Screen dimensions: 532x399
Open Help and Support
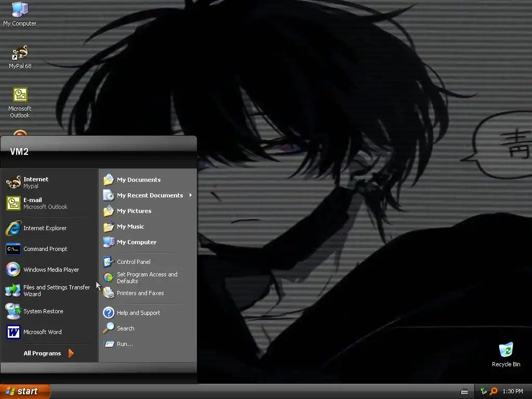coord(148,312)
